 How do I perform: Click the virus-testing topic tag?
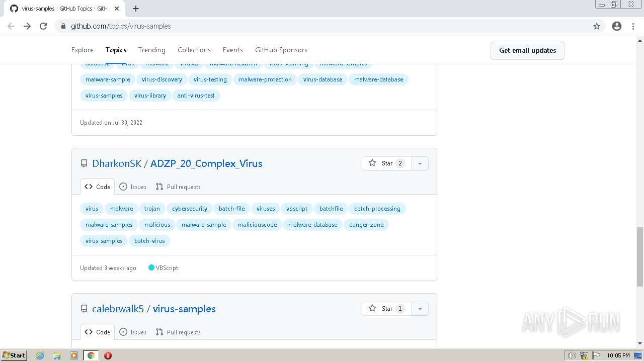coord(210,79)
